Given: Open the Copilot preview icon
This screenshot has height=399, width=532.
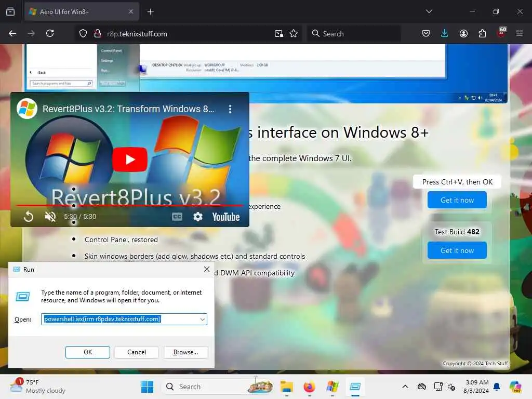Looking at the screenshot, I should pyautogui.click(x=515, y=387).
